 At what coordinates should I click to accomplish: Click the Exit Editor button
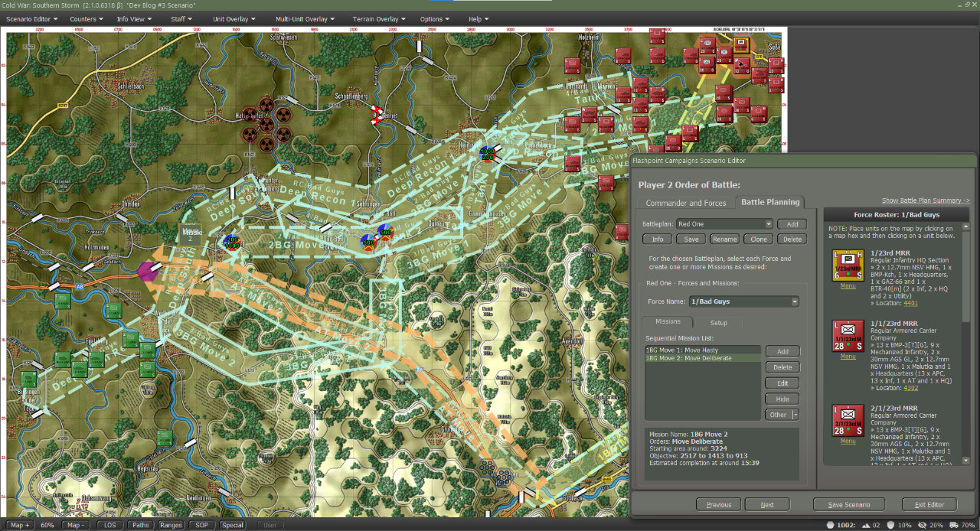(929, 504)
